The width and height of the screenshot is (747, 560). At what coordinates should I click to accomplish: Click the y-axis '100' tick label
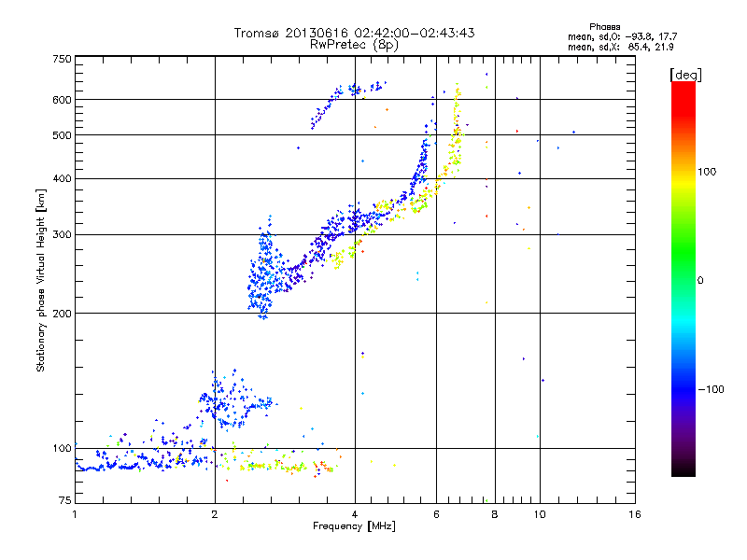62,449
